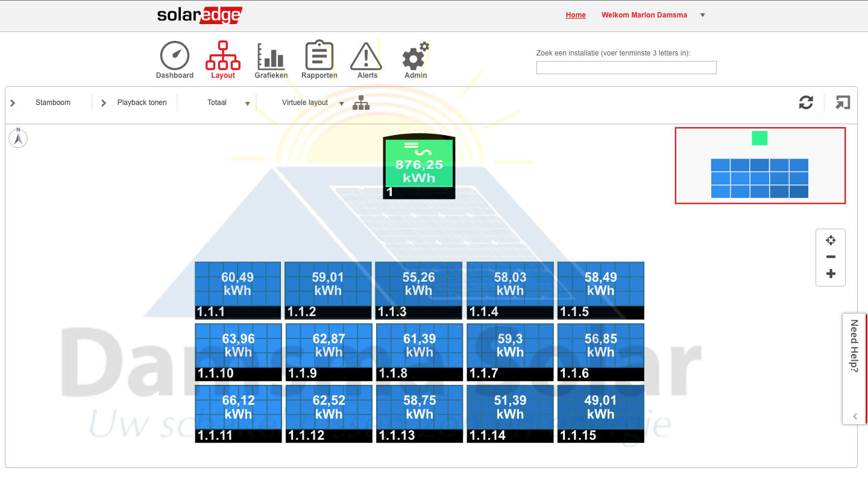This screenshot has width=868, height=485.
Task: Click the installation search field
Action: click(x=626, y=68)
